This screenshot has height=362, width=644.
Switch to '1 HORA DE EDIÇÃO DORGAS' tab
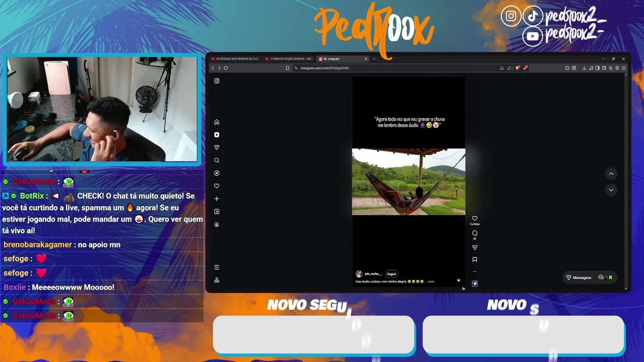coord(289,59)
